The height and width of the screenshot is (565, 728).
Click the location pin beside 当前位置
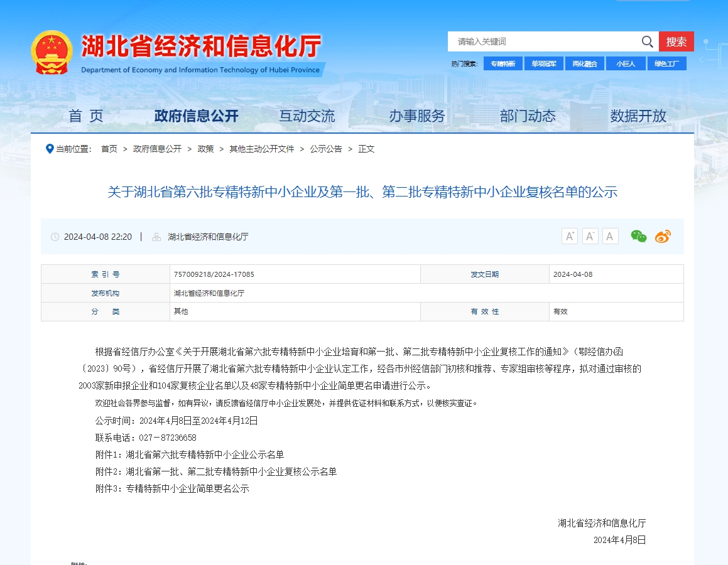(x=50, y=149)
